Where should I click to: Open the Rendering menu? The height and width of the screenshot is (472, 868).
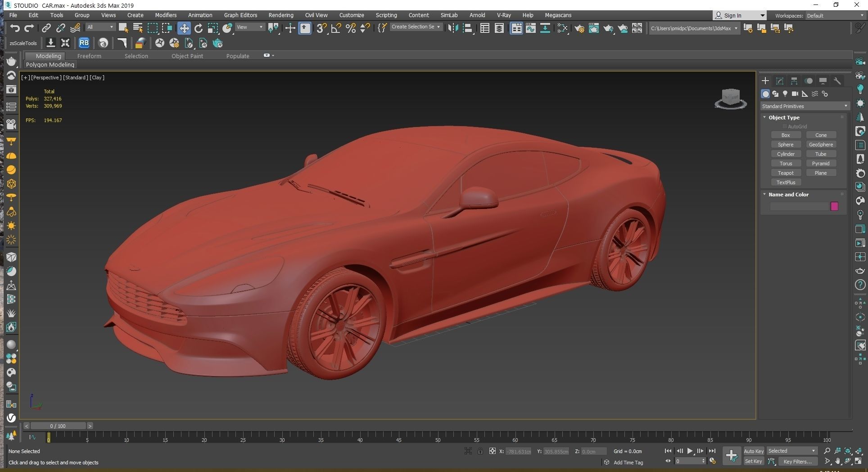tap(281, 15)
